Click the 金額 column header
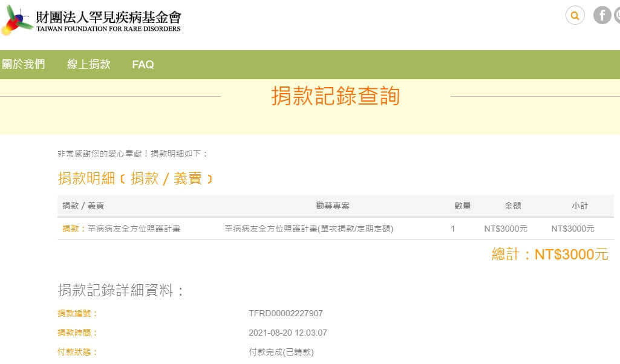The image size is (620, 364). [x=512, y=206]
